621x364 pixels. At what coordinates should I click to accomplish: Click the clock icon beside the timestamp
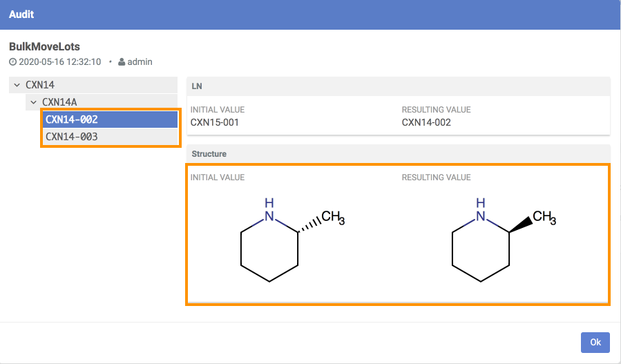point(12,62)
